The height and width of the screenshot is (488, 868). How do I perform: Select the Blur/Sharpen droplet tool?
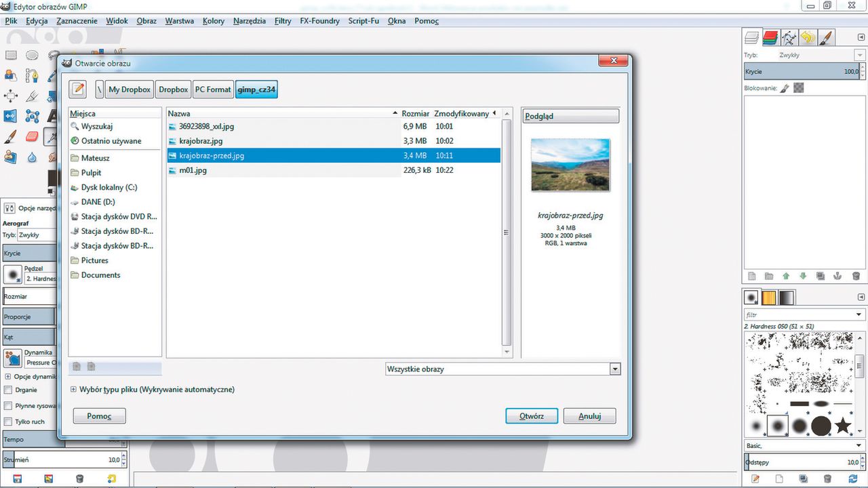click(32, 157)
